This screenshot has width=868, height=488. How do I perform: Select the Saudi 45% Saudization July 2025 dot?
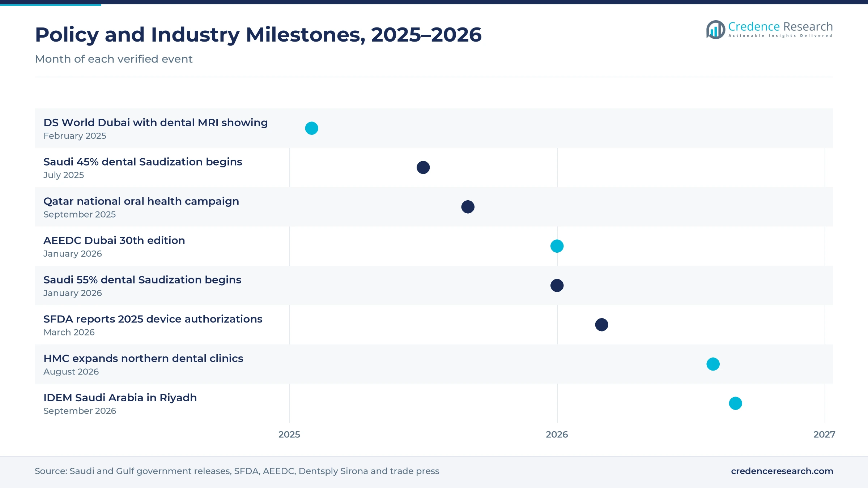(x=423, y=167)
